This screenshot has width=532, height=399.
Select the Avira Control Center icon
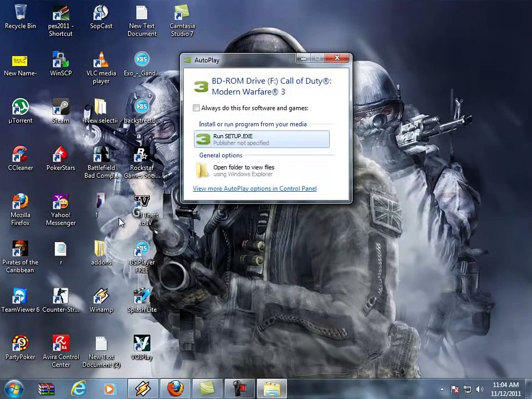tap(61, 351)
